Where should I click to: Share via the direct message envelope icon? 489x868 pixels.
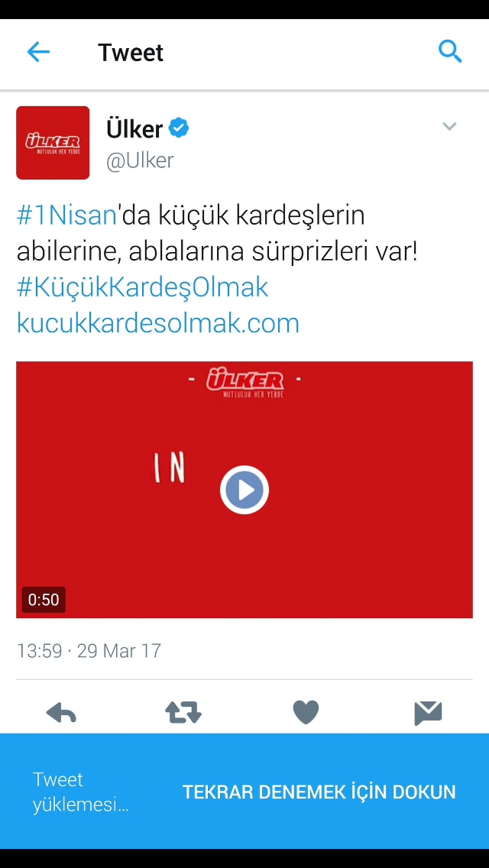pos(428,713)
